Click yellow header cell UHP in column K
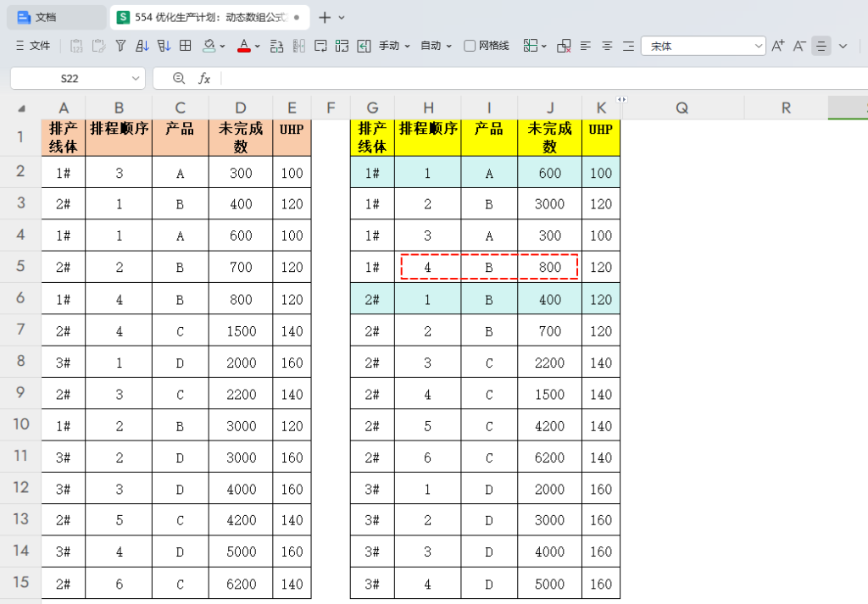Screen dimensions: 868x604 [x=601, y=138]
